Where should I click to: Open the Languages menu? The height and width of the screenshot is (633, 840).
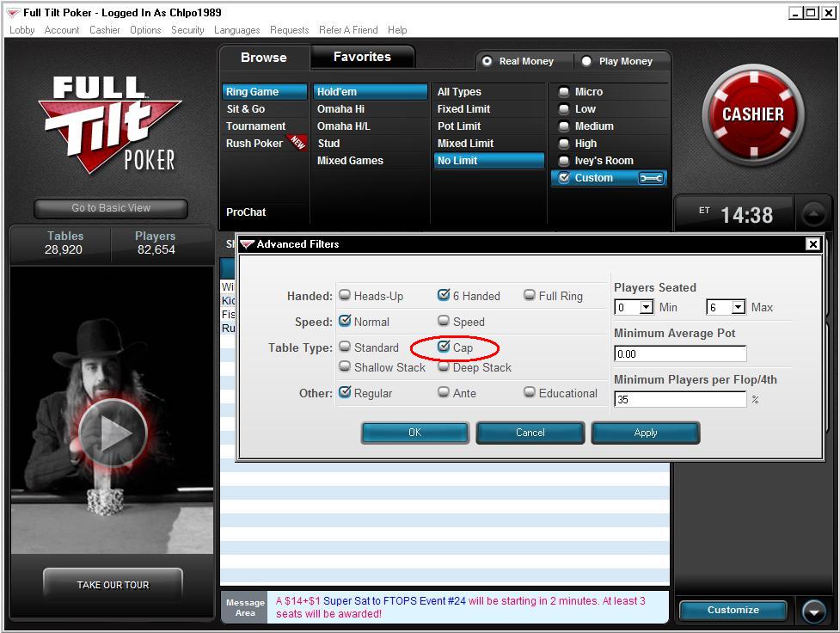[236, 30]
